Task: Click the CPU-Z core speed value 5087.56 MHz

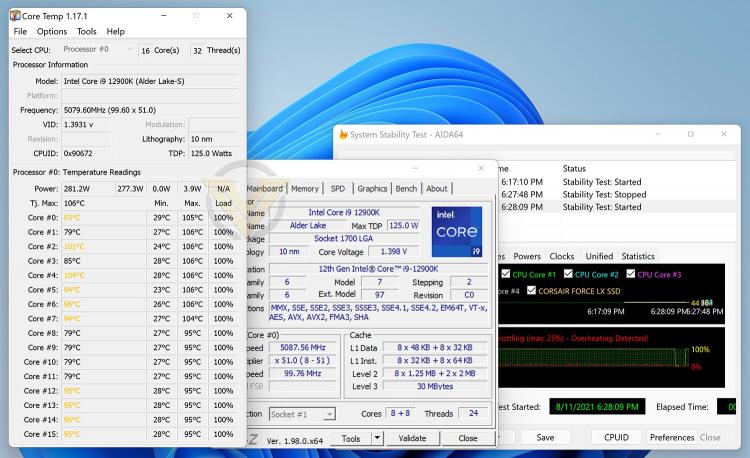Action: tap(303, 348)
